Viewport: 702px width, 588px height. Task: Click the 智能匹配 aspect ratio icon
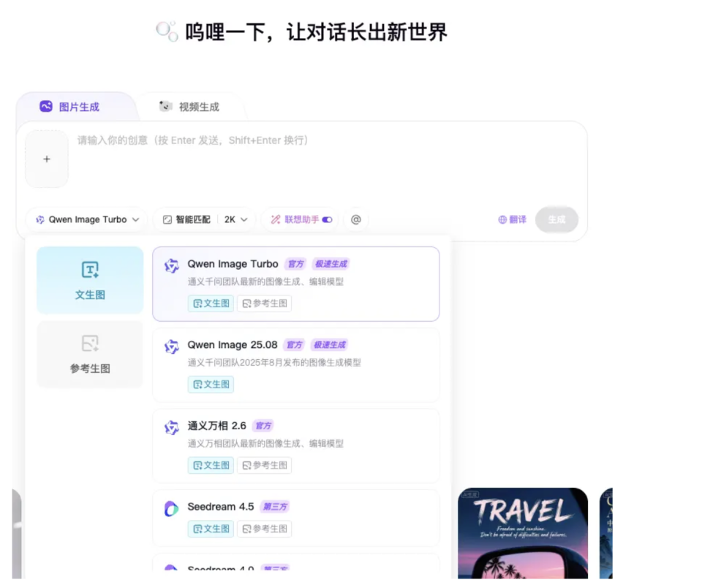point(169,219)
